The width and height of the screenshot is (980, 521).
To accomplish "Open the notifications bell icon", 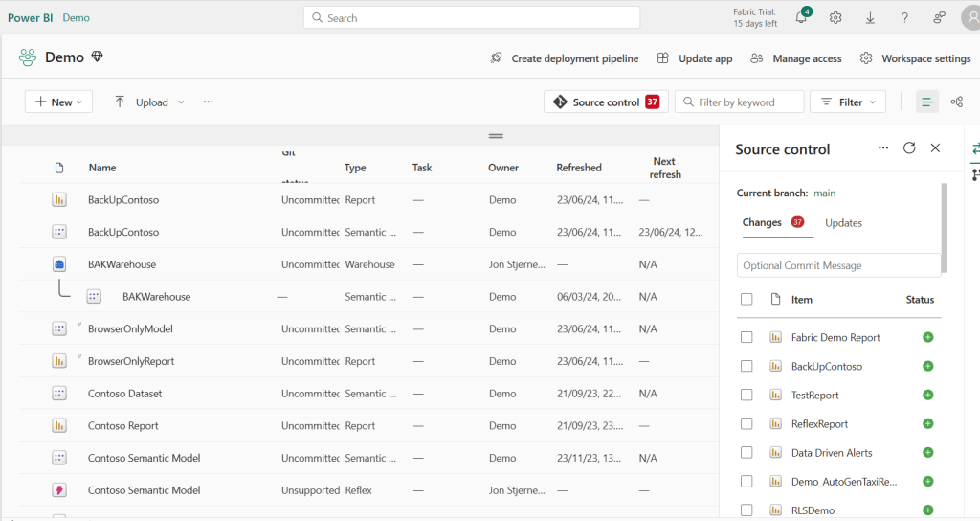I will click(801, 18).
